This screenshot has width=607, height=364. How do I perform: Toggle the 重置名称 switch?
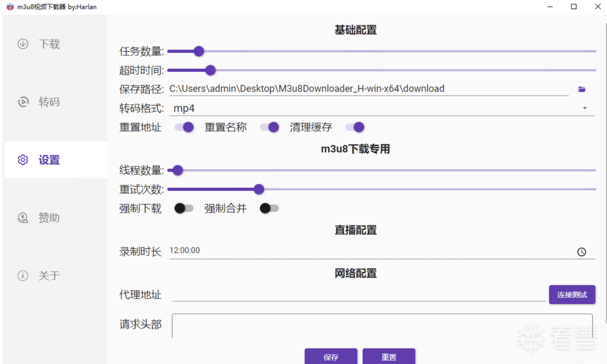pos(269,127)
